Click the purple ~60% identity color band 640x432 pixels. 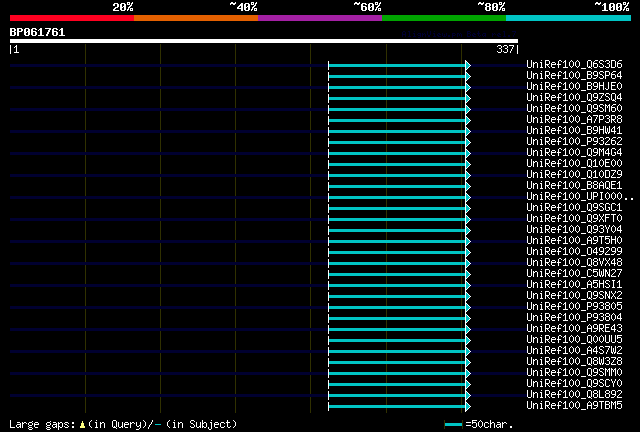tap(320, 18)
